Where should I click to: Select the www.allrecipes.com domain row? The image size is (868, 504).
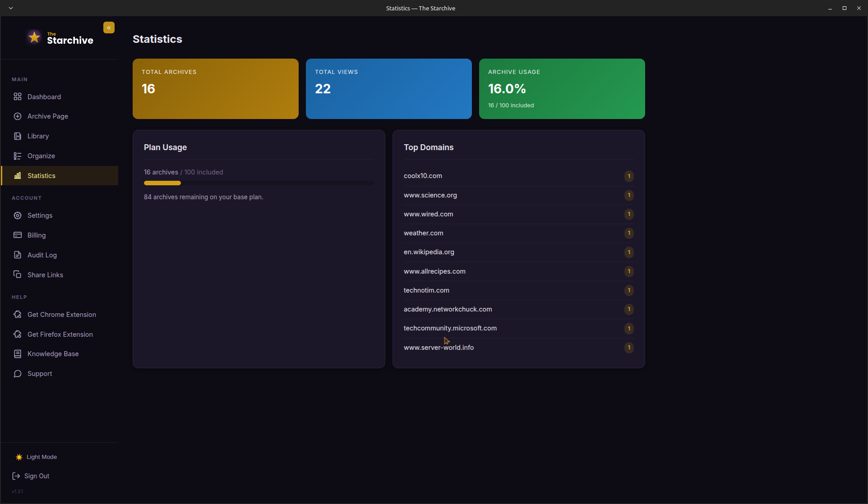click(x=519, y=271)
